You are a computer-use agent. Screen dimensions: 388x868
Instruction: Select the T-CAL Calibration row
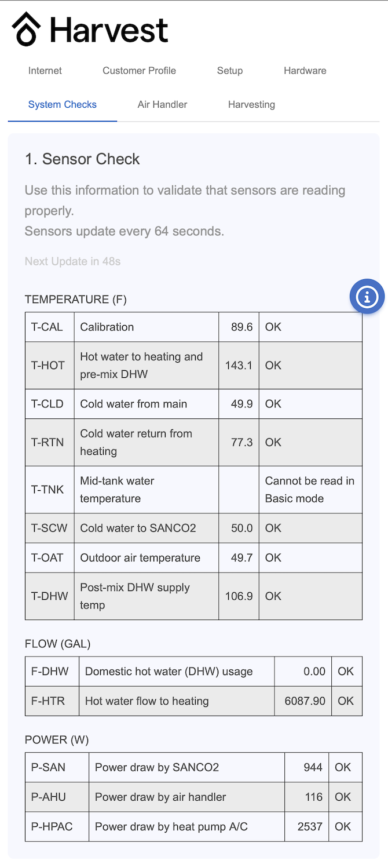193,327
